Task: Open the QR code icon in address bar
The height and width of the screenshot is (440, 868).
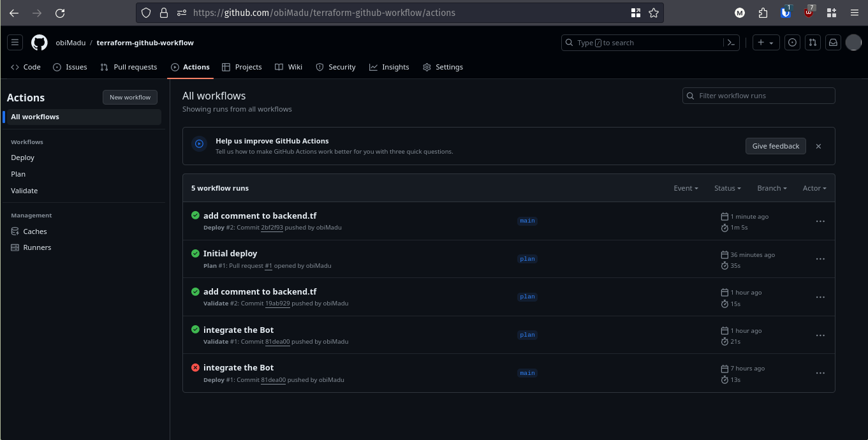Action: 635,13
